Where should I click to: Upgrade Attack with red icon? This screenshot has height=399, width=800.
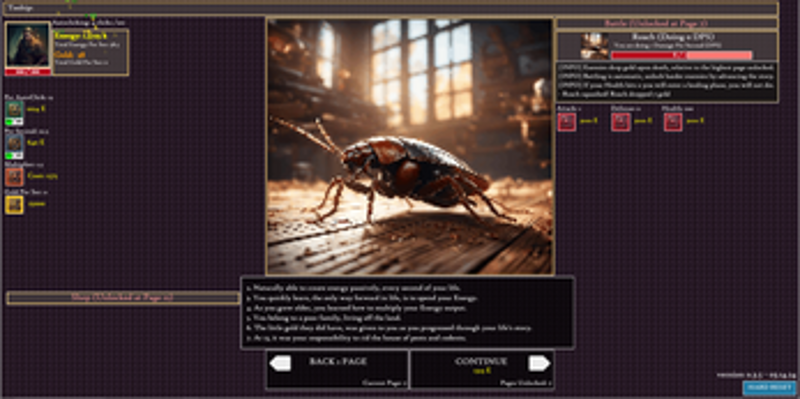pyautogui.click(x=566, y=121)
